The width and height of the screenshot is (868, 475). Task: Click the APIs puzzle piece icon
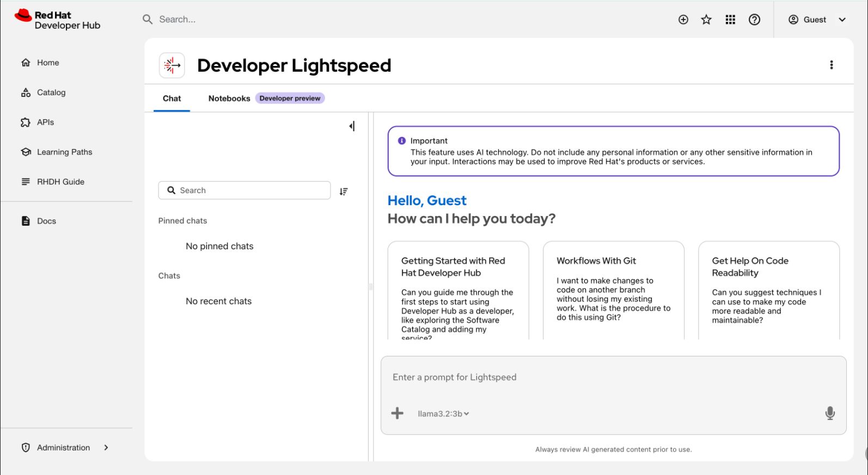click(26, 122)
